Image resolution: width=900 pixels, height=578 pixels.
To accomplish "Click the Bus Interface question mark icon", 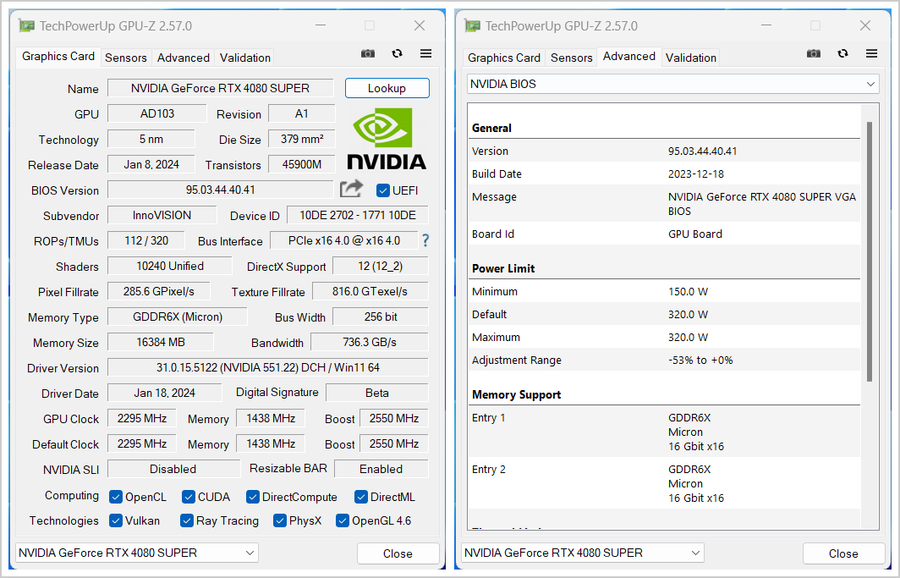I will (x=425, y=241).
